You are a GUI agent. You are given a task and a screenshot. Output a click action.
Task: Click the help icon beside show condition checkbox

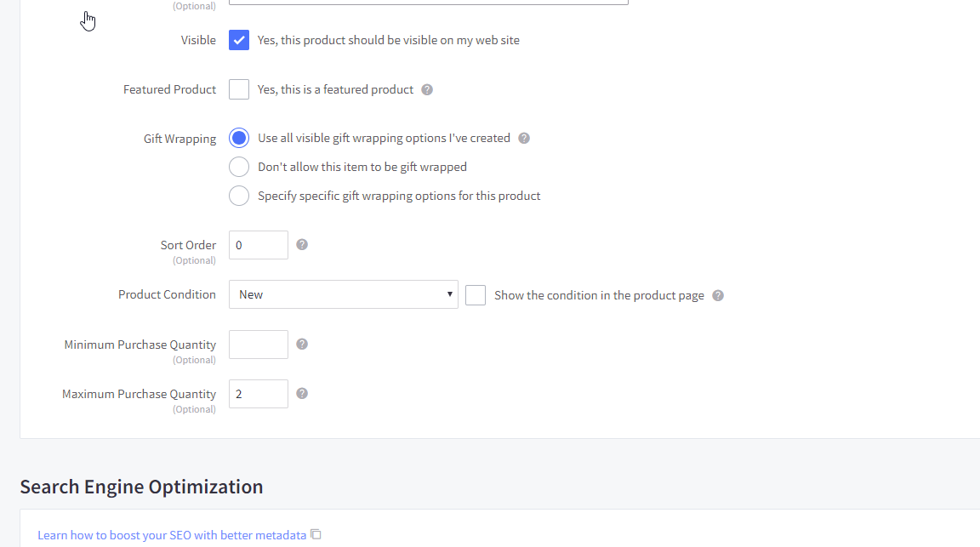point(717,295)
